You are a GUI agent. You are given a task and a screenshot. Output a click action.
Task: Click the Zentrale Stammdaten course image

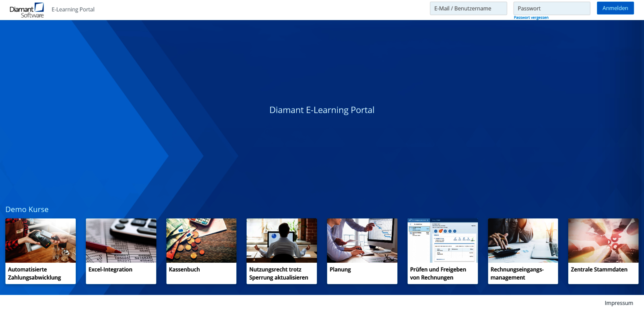pyautogui.click(x=603, y=241)
